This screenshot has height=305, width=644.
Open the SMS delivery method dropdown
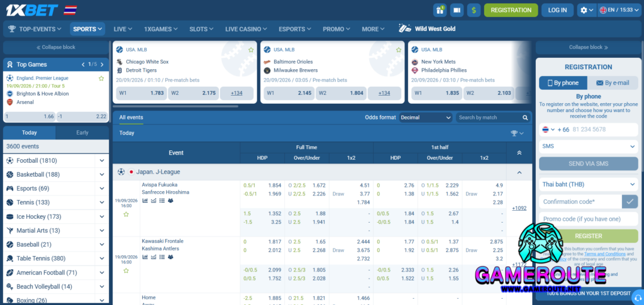(x=589, y=146)
